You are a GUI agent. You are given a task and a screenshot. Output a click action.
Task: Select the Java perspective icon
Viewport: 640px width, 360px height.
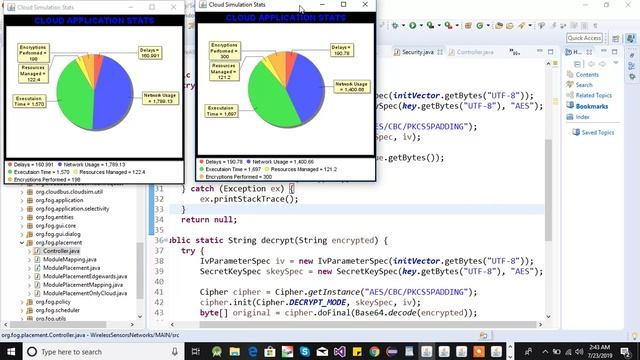pyautogui.click(x=631, y=38)
